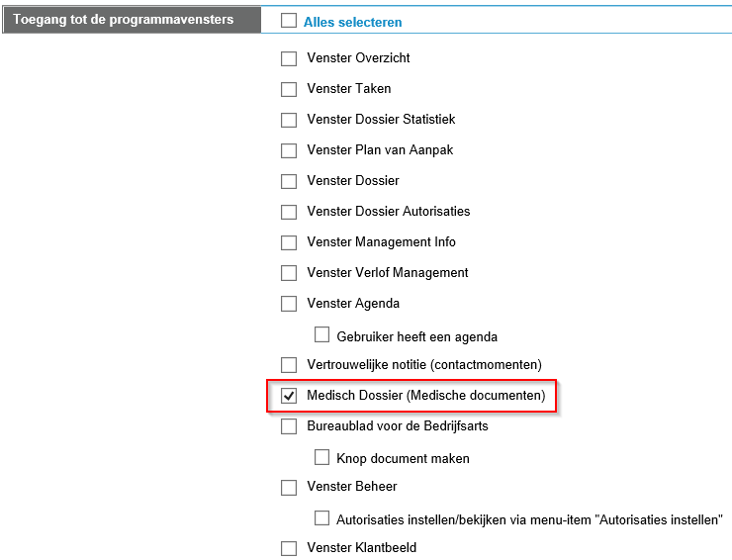This screenshot has height=560, width=732.
Task: Tick Knop document maken checkbox
Action: (321, 458)
